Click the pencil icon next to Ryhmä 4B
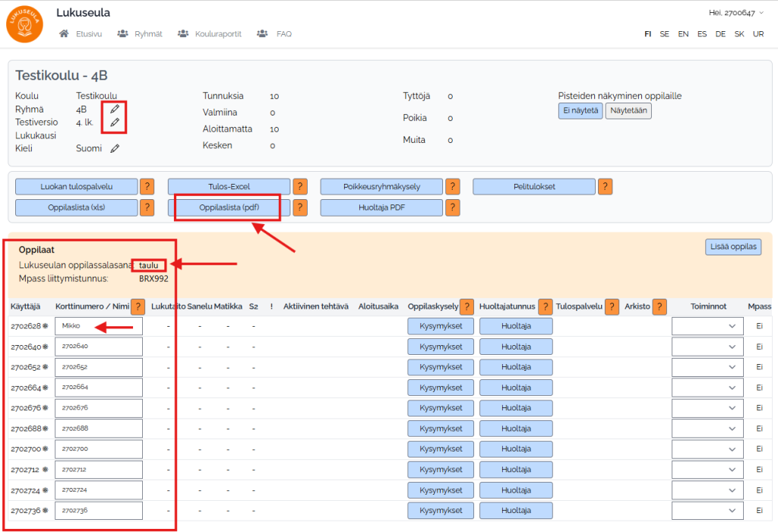 [x=115, y=109]
